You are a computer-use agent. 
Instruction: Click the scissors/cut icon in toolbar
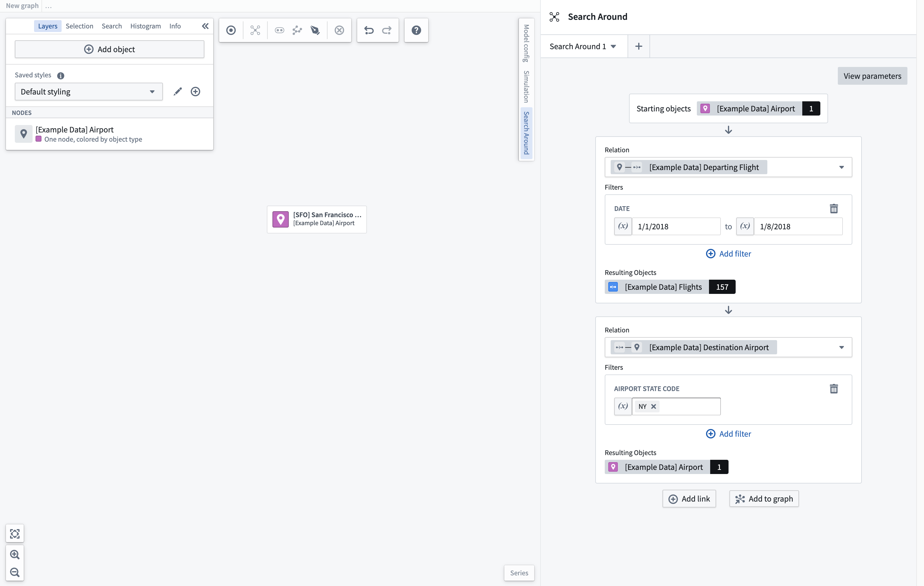[255, 30]
